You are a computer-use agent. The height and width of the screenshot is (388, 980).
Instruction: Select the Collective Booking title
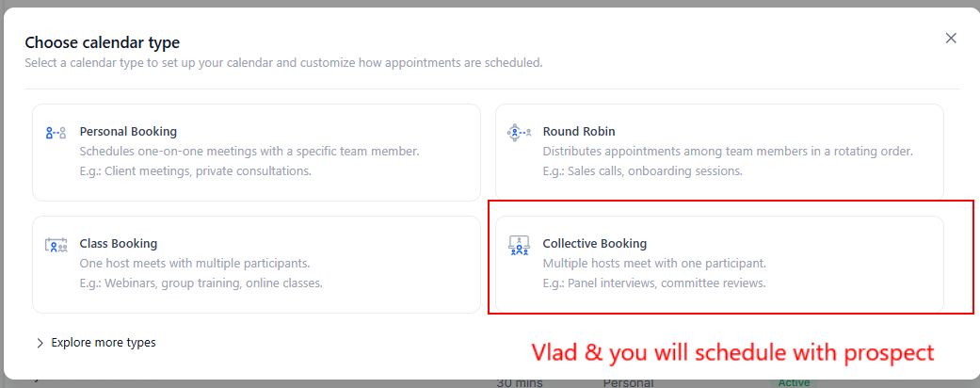[x=595, y=244]
